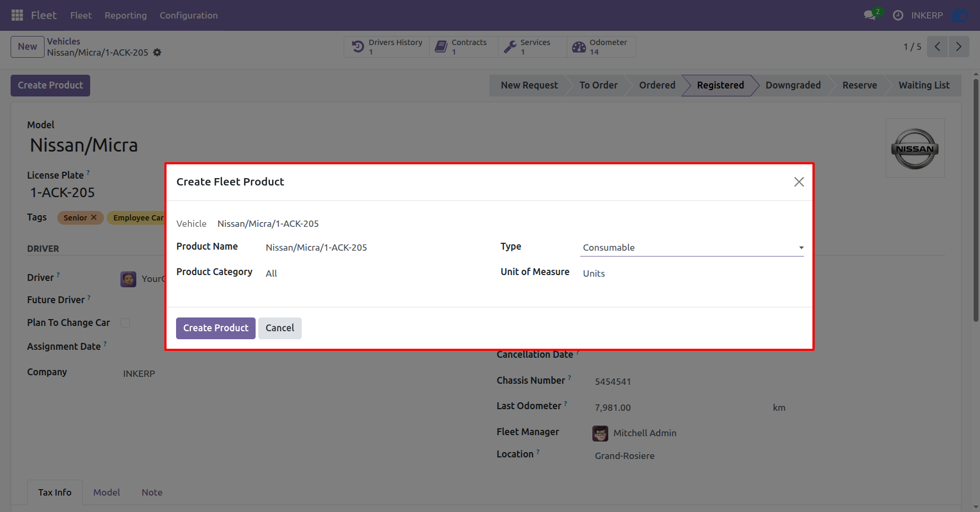Open the Configuration menu
The height and width of the screenshot is (512, 980).
[189, 15]
